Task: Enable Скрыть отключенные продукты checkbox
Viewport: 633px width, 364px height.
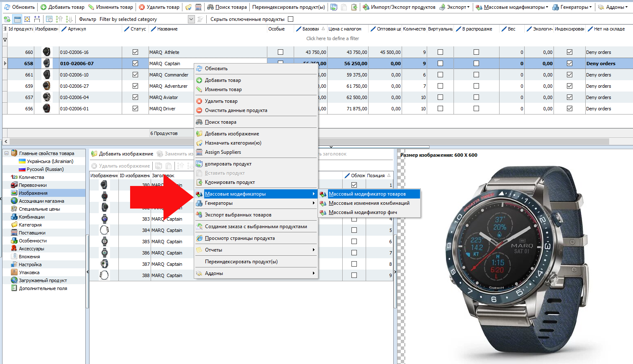Action: coord(291,19)
